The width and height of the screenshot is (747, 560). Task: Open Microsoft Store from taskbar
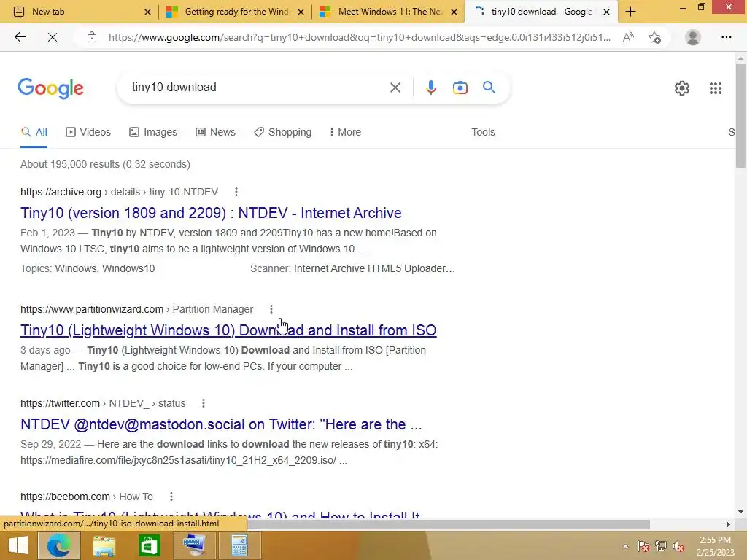click(149, 545)
